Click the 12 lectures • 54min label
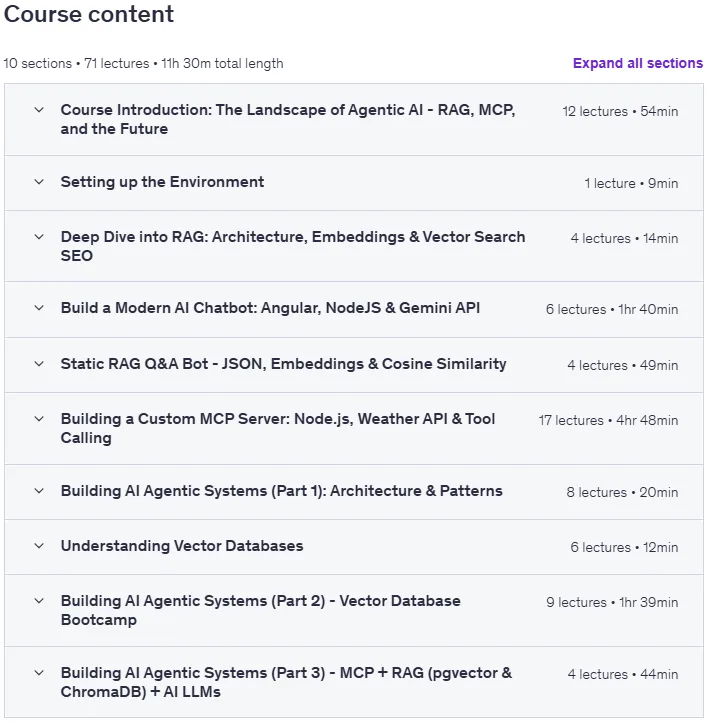Image resolution: width=709 pixels, height=723 pixels. point(620,112)
